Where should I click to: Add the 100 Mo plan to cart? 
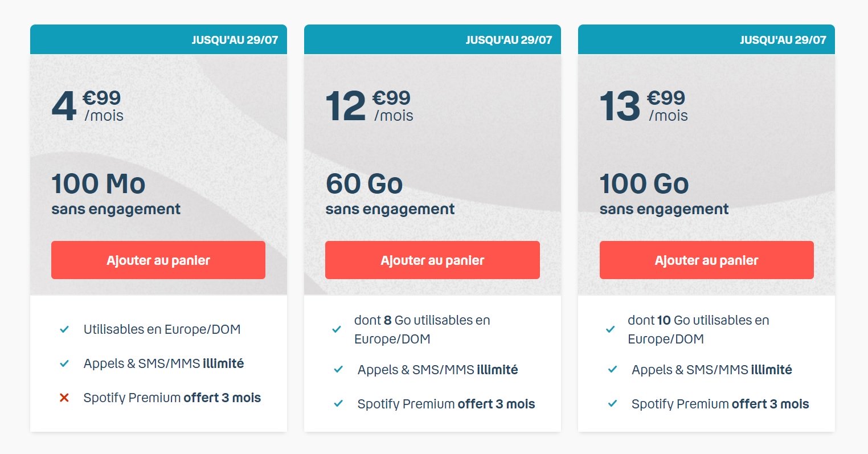[158, 260]
